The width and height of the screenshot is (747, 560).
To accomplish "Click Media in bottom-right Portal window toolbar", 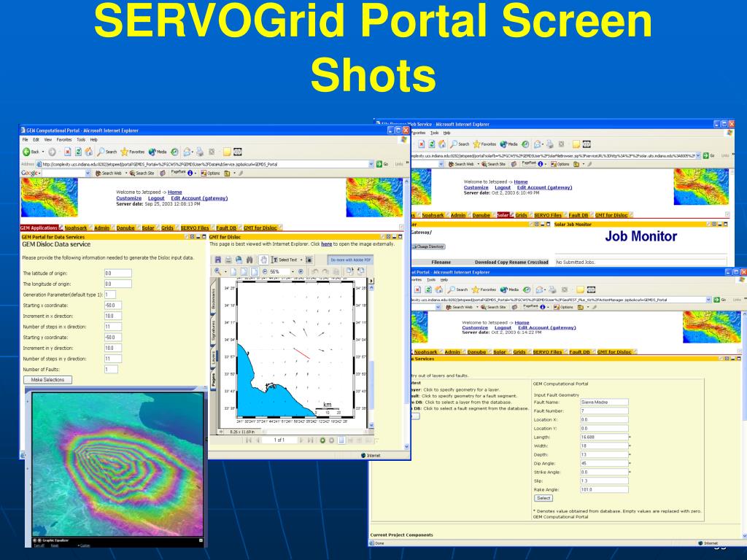I will click(508, 289).
